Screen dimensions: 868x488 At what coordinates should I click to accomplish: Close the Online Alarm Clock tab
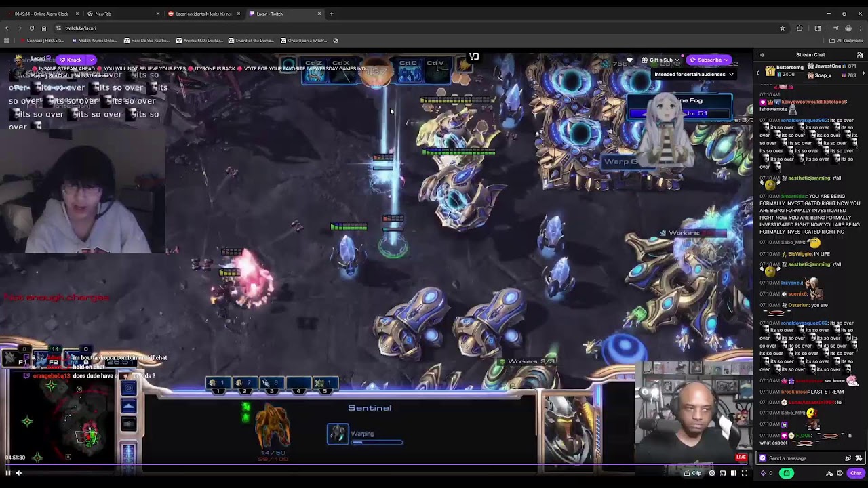pos(77,14)
